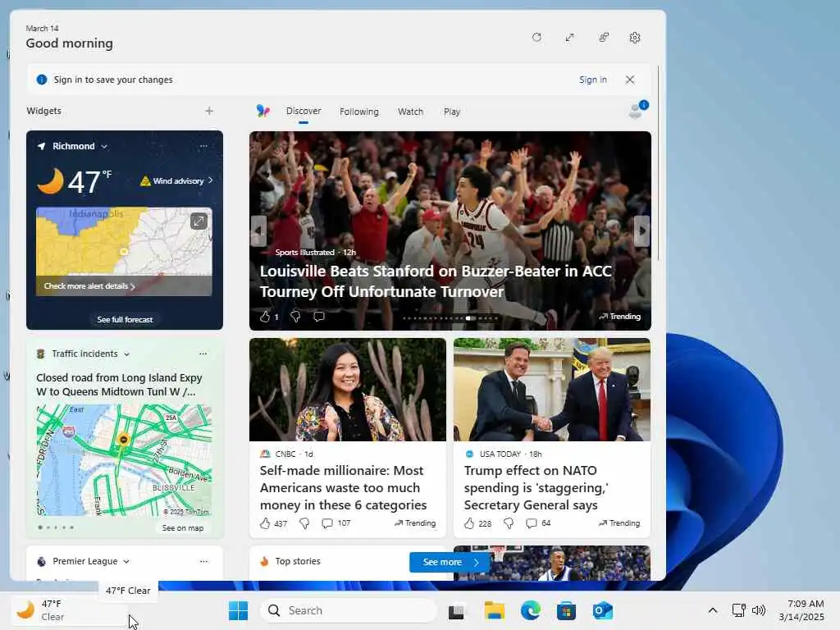Click See full forecast
This screenshot has width=840, height=630.
pos(125,319)
